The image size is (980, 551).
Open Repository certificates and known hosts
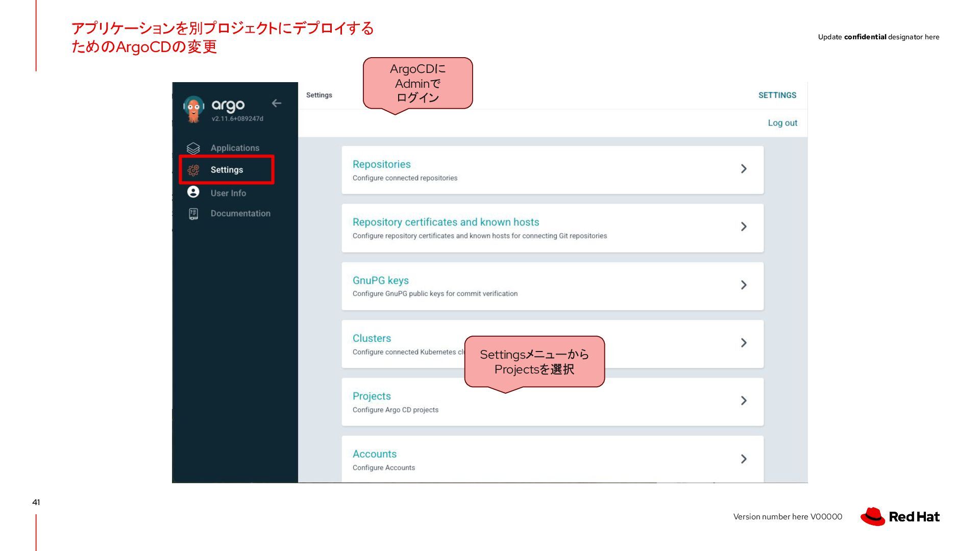(x=552, y=228)
